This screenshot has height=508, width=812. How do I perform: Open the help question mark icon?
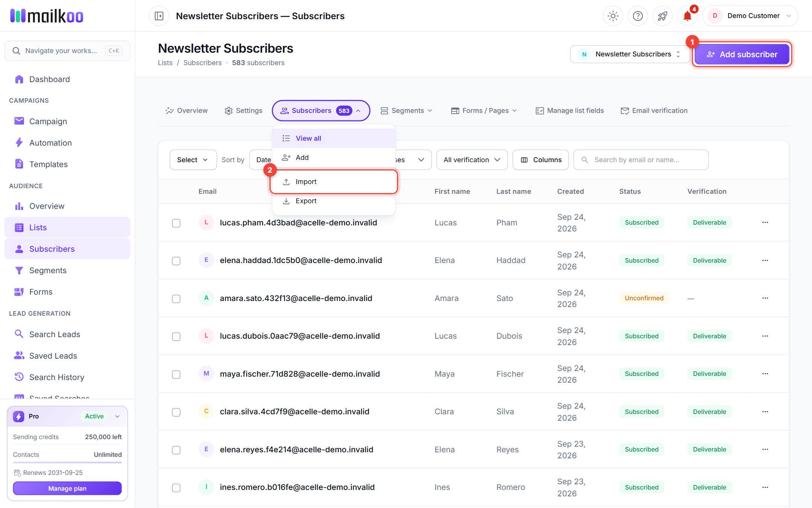coord(638,16)
